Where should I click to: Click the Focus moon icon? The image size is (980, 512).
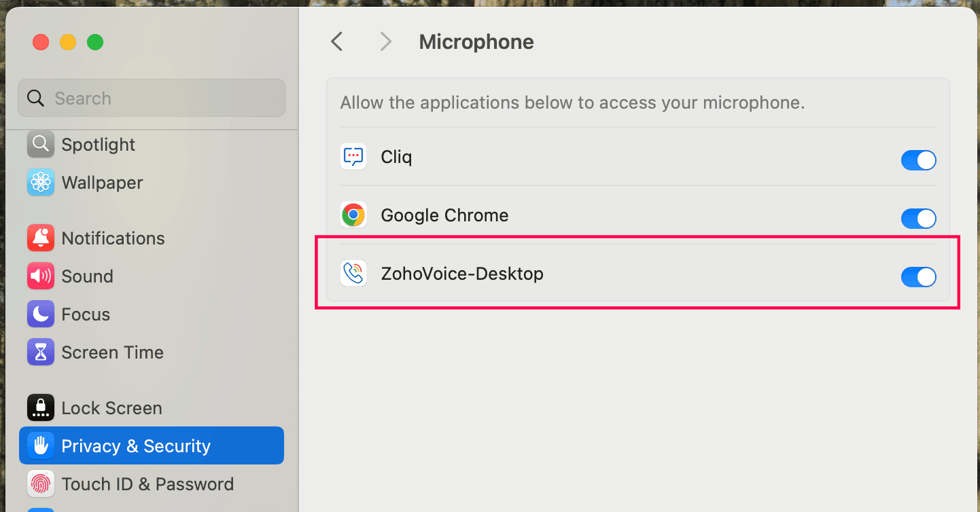click(x=41, y=314)
